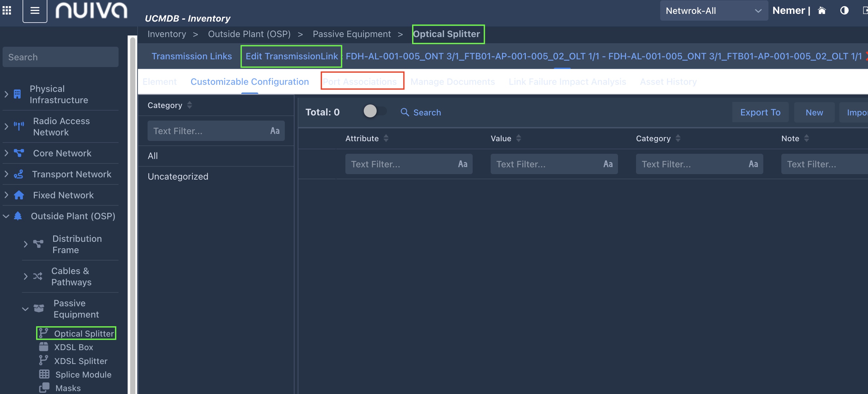Open the Netwrok-All dropdown
Viewport: 868px width, 394px height.
(713, 10)
